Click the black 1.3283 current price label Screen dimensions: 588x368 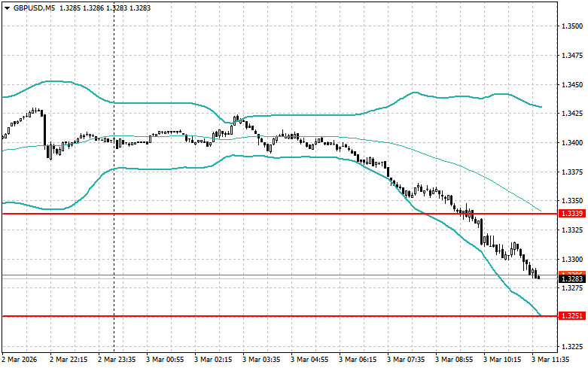click(x=572, y=278)
